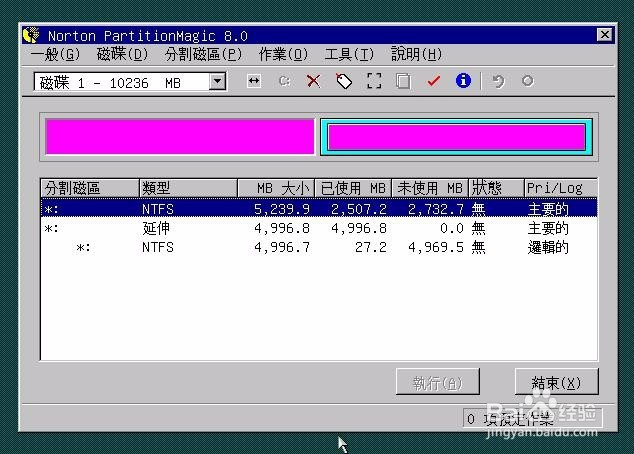Viewport: 634px width, 454px height.
Task: Click the copy partition toolbar icon
Action: pos(403,81)
